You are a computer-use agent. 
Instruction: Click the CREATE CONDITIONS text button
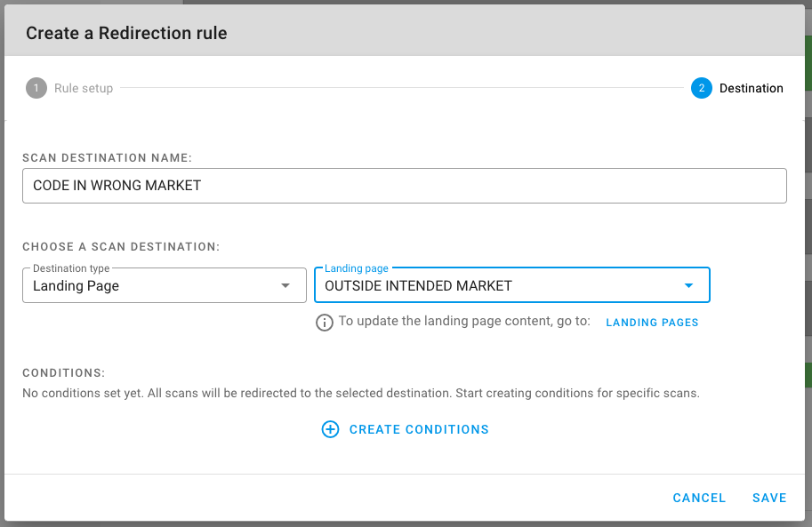click(x=419, y=429)
